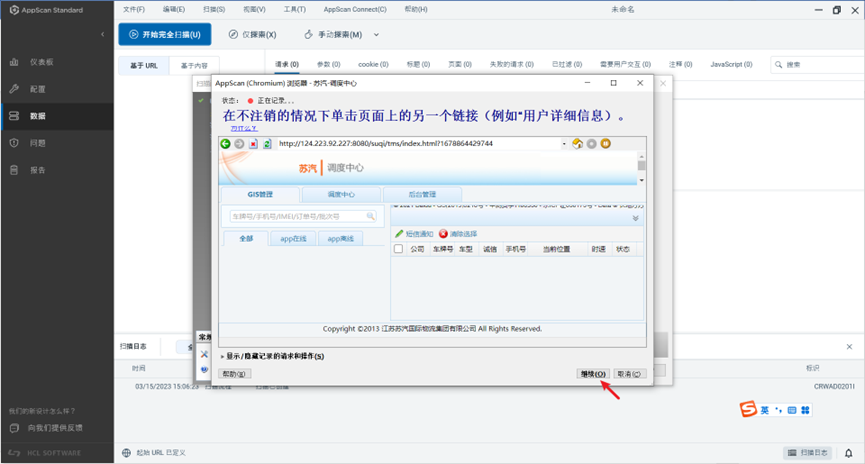Click the globe icon by 起始 URL
This screenshot has width=865, height=464.
tap(126, 453)
